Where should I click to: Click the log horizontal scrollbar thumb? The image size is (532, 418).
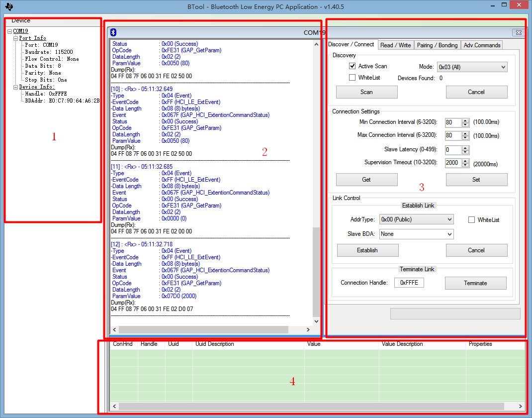(203, 330)
